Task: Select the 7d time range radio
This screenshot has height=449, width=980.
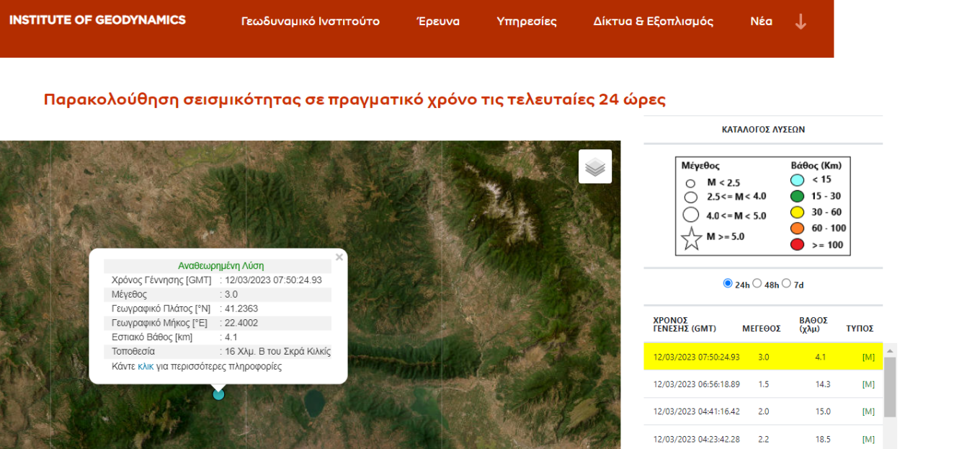Action: [x=786, y=283]
